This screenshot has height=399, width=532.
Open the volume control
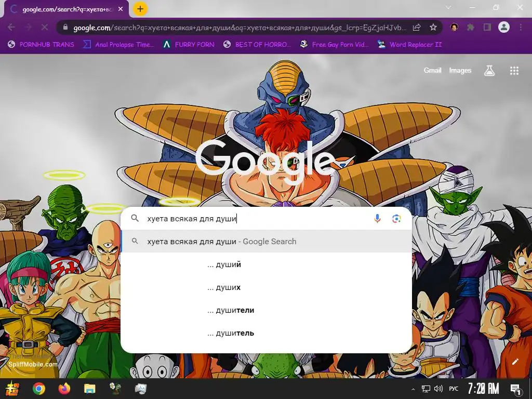438,389
